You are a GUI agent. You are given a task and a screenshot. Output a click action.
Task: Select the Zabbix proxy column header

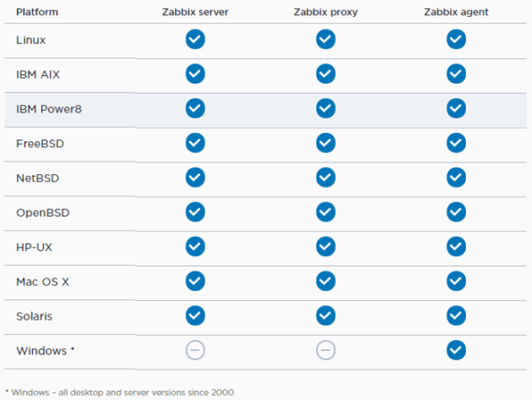(326, 12)
